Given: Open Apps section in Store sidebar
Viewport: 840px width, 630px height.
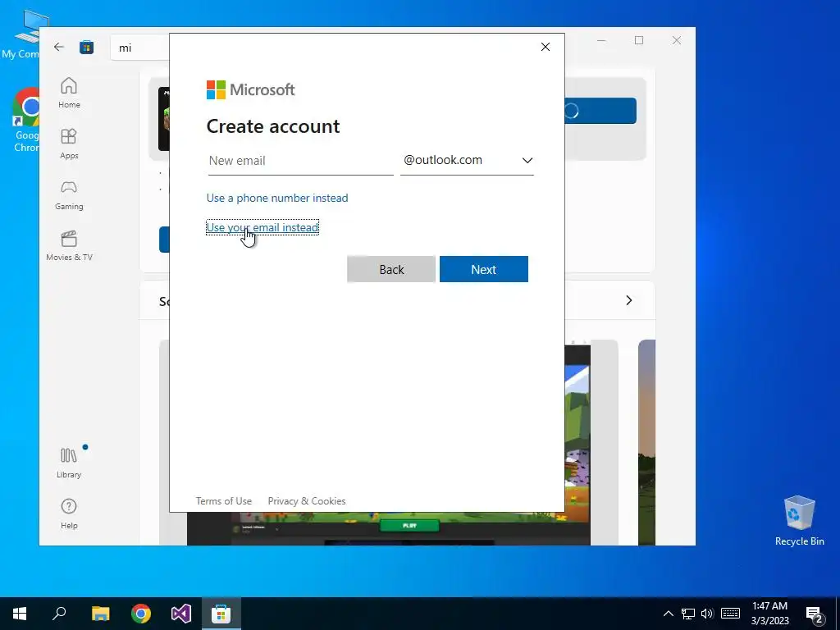Looking at the screenshot, I should (x=69, y=144).
